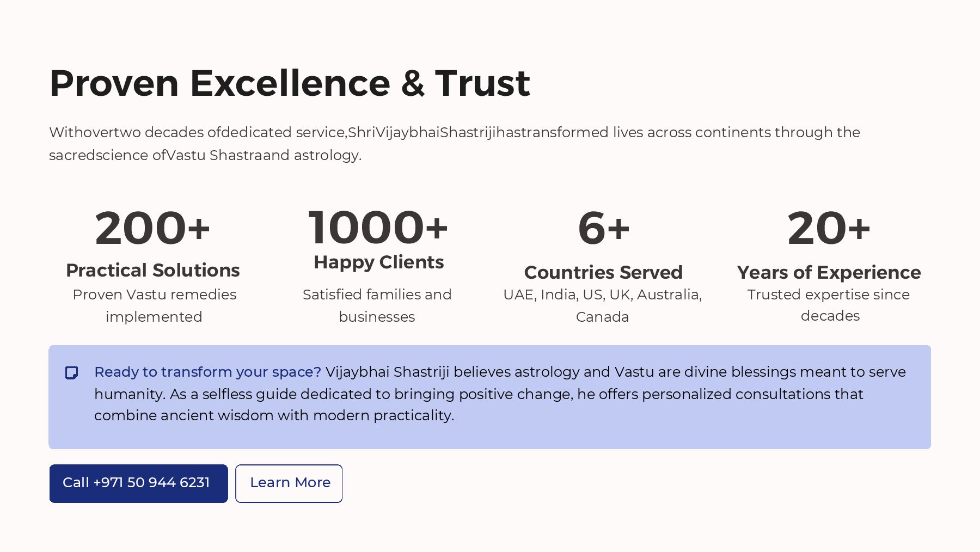This screenshot has width=980, height=552.
Task: Click the 20+ statistic number
Action: pyautogui.click(x=829, y=228)
